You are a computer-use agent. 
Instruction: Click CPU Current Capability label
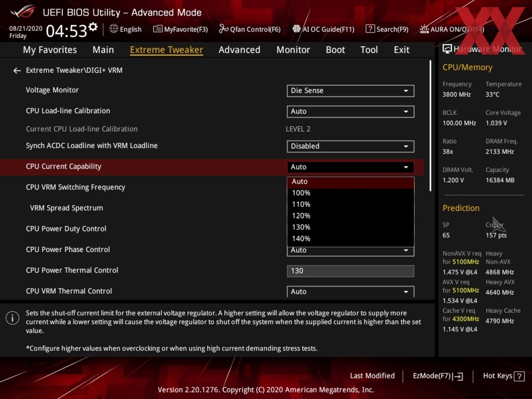(x=63, y=167)
